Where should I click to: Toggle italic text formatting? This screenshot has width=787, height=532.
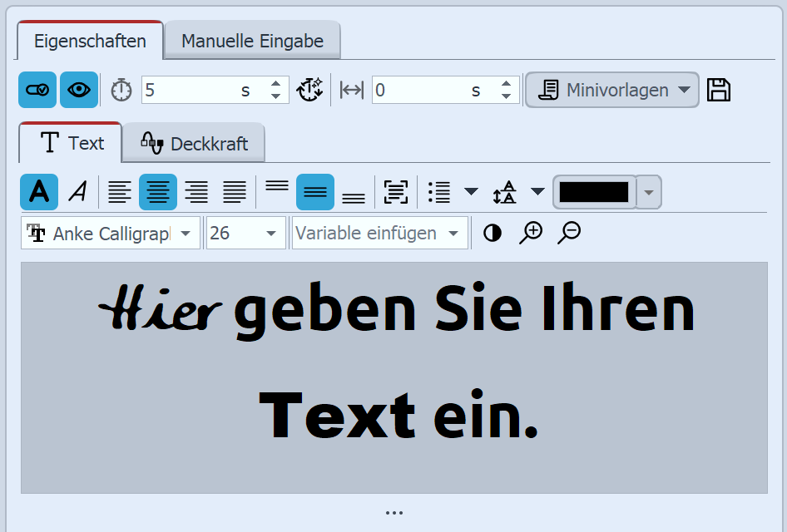click(77, 192)
